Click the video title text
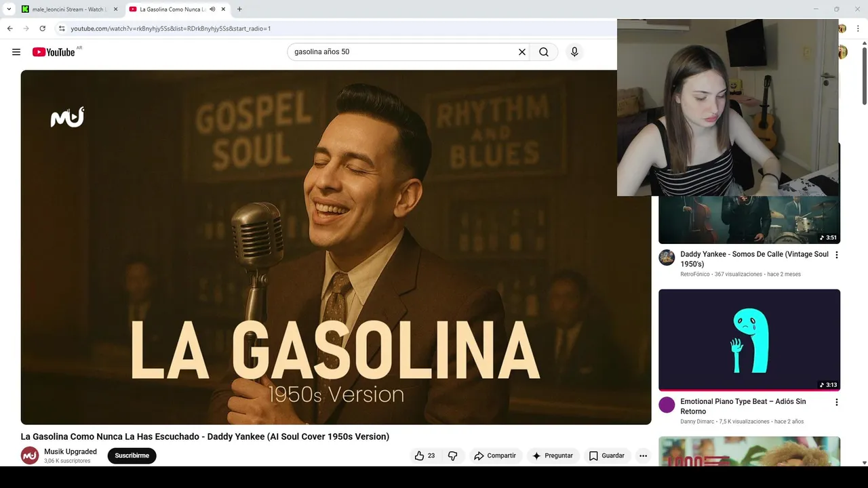The height and width of the screenshot is (488, 868). [205, 436]
